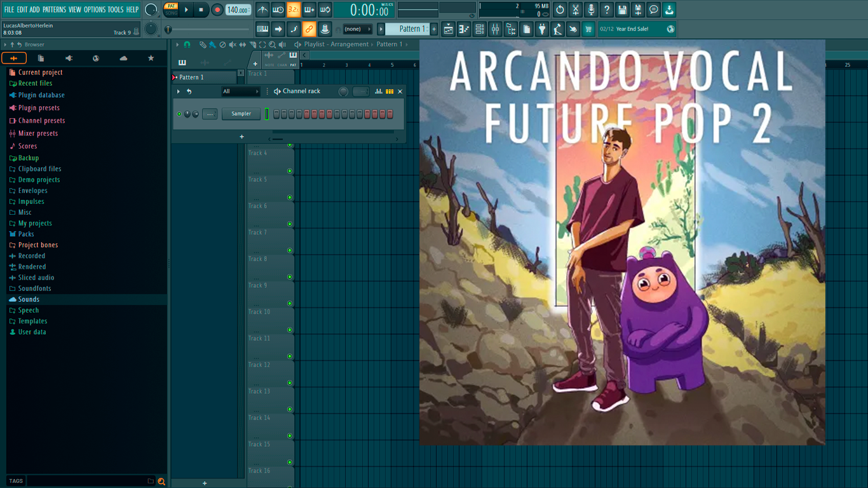Add a new channel with plus button

[x=241, y=137]
